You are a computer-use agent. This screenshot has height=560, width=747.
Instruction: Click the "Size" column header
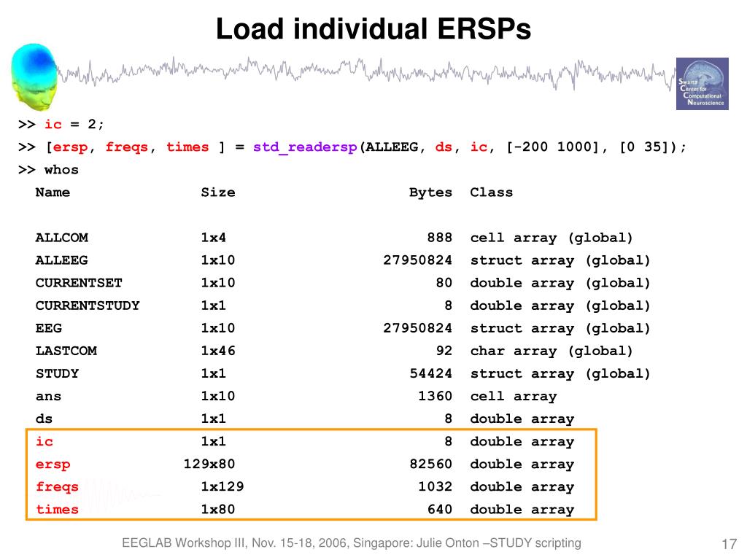click(218, 192)
